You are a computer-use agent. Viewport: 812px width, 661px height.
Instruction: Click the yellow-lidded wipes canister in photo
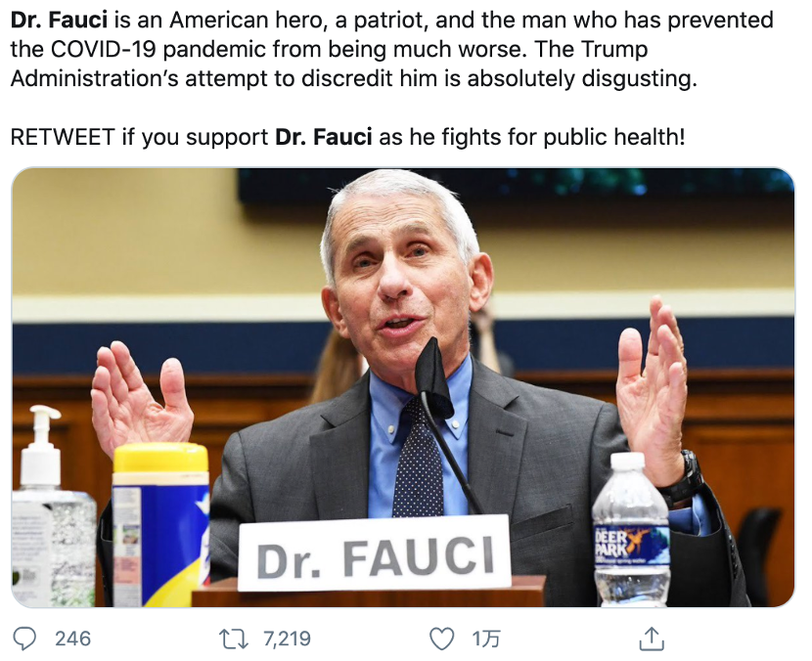click(x=160, y=524)
